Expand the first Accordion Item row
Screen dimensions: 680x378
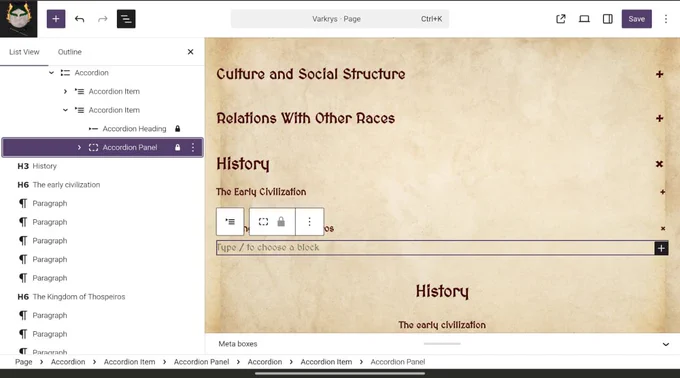pos(65,91)
